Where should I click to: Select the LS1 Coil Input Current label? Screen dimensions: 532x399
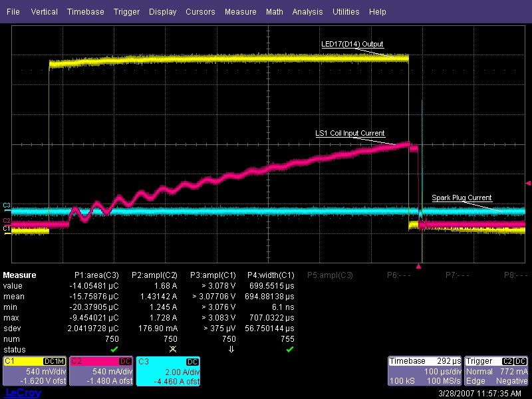click(x=350, y=133)
